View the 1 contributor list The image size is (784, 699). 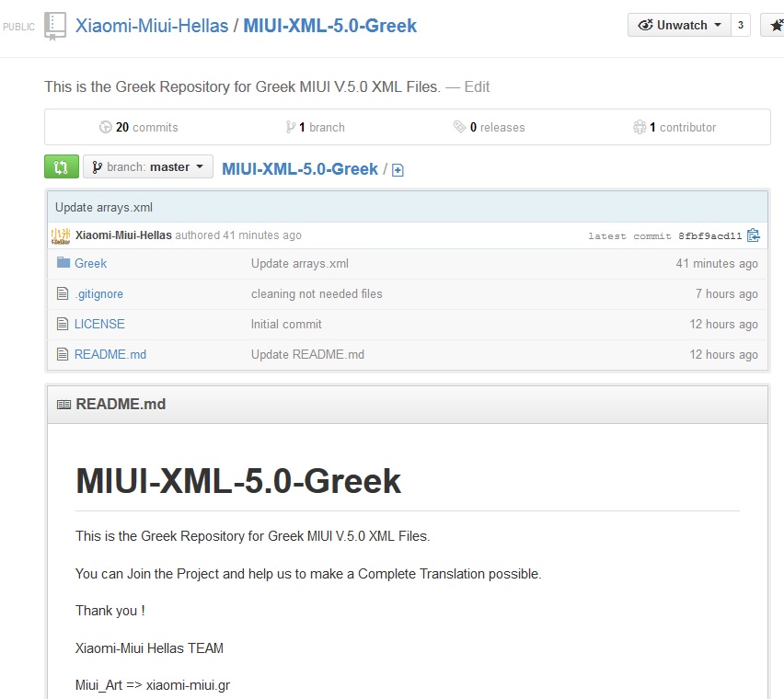[x=674, y=127]
